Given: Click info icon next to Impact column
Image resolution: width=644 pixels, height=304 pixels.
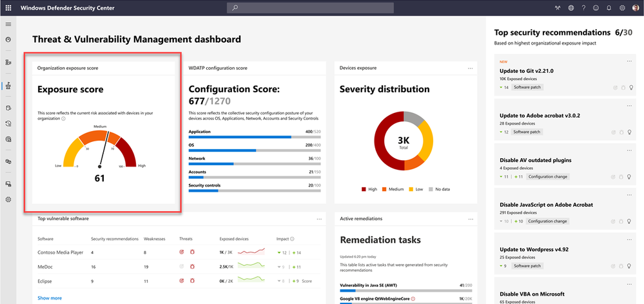Looking at the screenshot, I should (x=292, y=239).
